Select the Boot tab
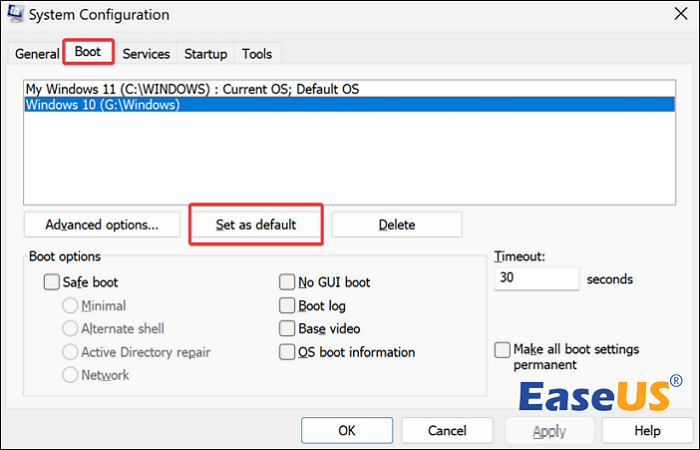 (88, 52)
